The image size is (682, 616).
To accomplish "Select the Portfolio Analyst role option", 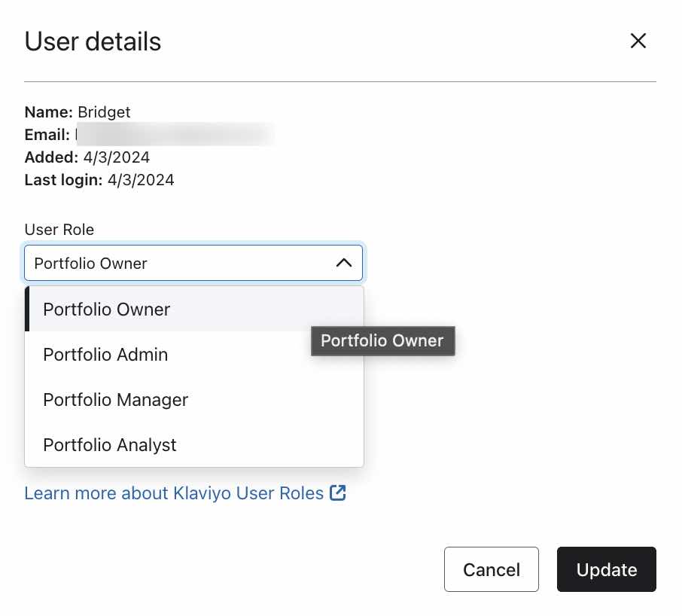I will (110, 445).
